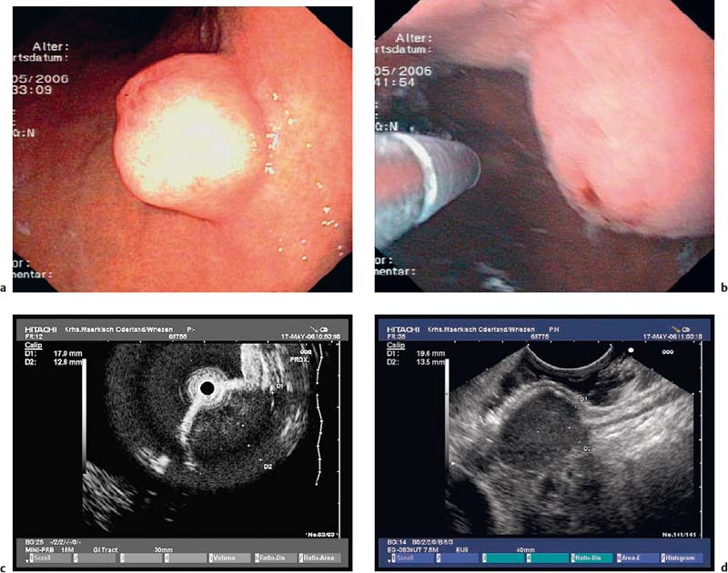Click the Scroll key in panel d

pos(401,558)
